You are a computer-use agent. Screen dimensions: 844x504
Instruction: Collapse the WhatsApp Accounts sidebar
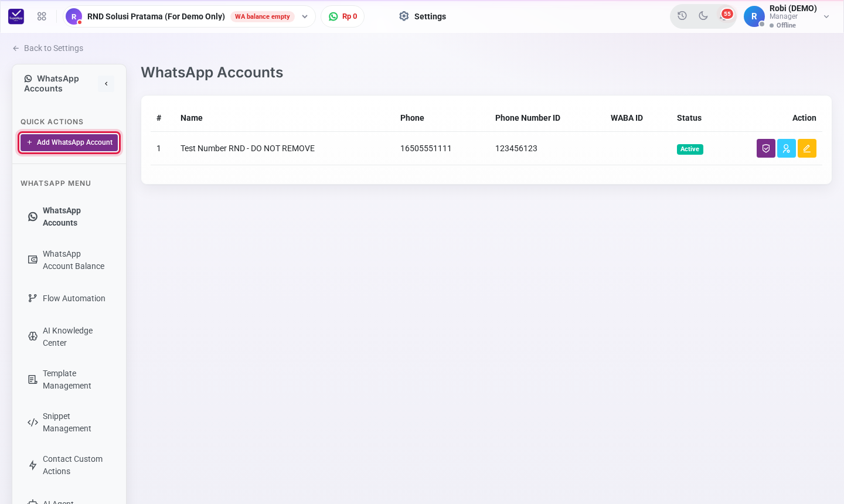click(106, 84)
